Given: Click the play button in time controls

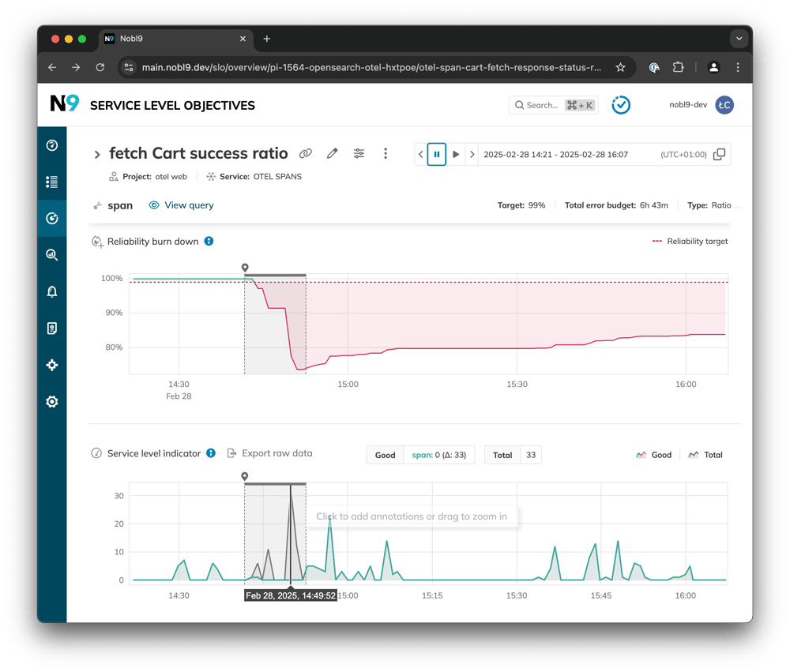Looking at the screenshot, I should pyautogui.click(x=456, y=155).
